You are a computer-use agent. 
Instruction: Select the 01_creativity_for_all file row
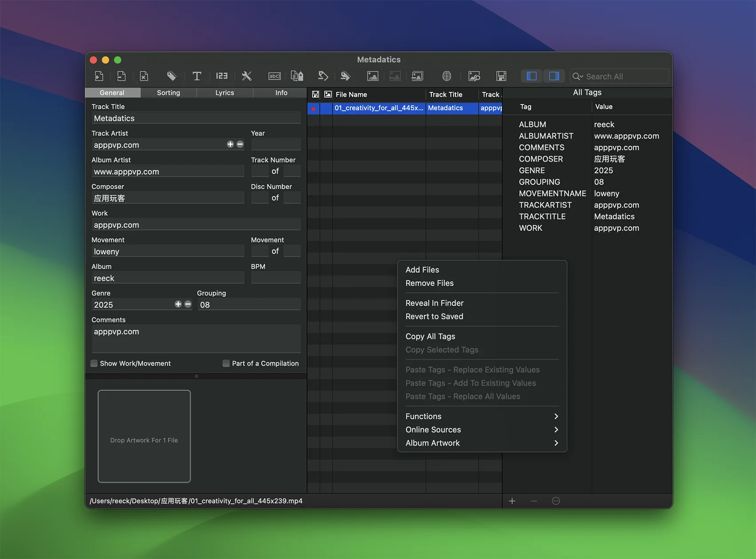(405, 108)
